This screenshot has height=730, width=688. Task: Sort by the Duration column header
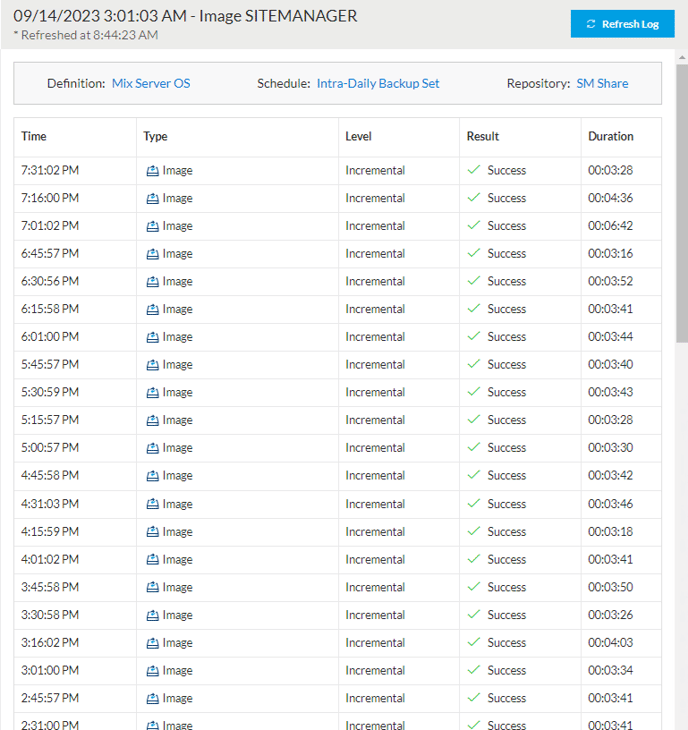[x=611, y=136]
